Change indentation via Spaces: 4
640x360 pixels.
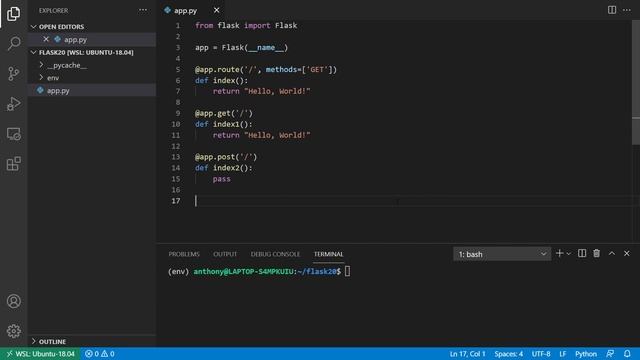(x=509, y=353)
